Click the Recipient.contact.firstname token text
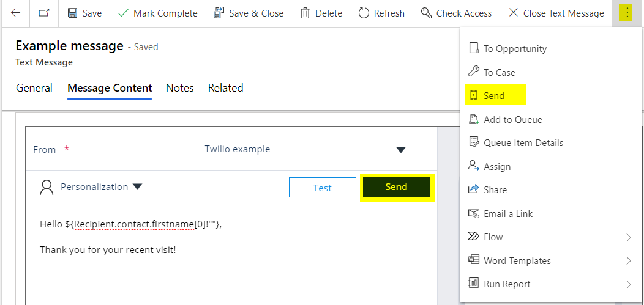 click(134, 224)
